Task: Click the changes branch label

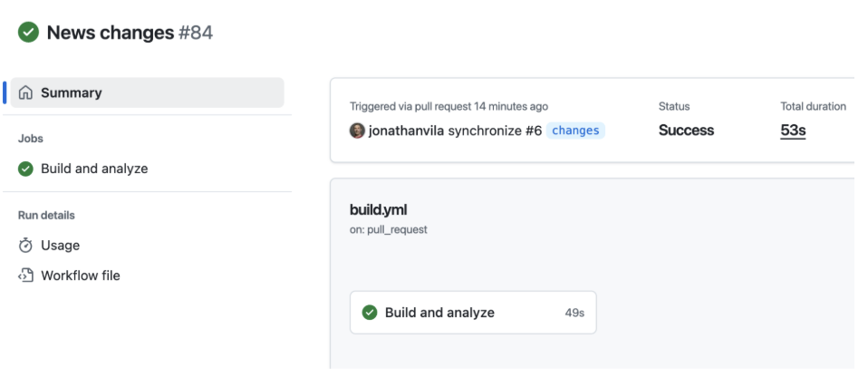Action: [x=575, y=130]
